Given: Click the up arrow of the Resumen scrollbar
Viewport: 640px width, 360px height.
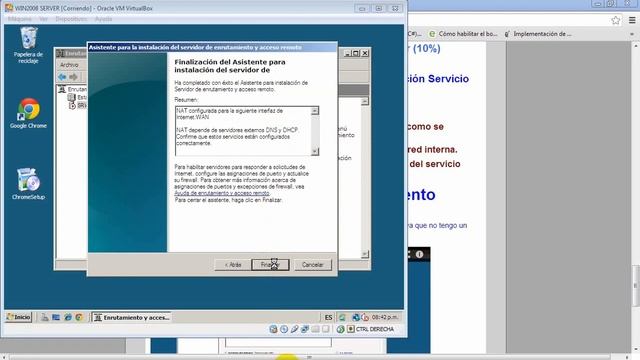Looking at the screenshot, I should point(315,111).
